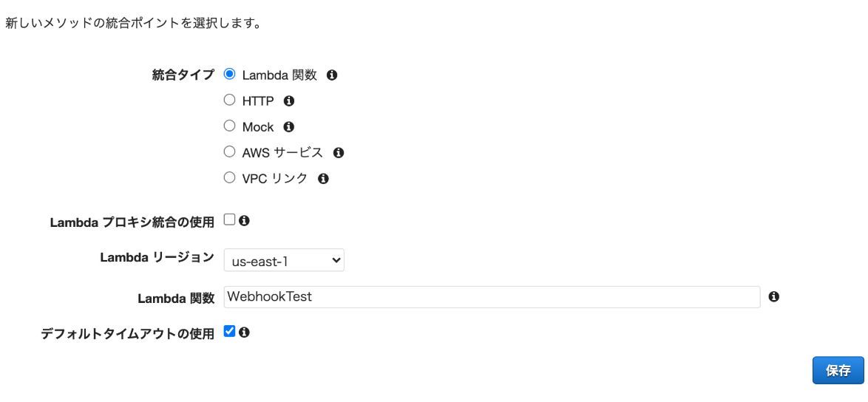Uncheck the デフォルトタイムアウトの使用 checkbox

click(229, 331)
